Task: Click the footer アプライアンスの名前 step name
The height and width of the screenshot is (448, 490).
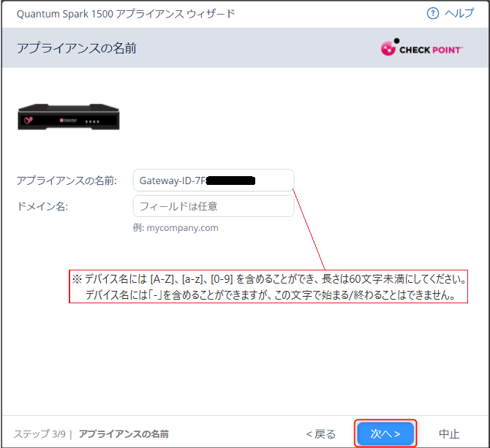Action: tap(124, 434)
